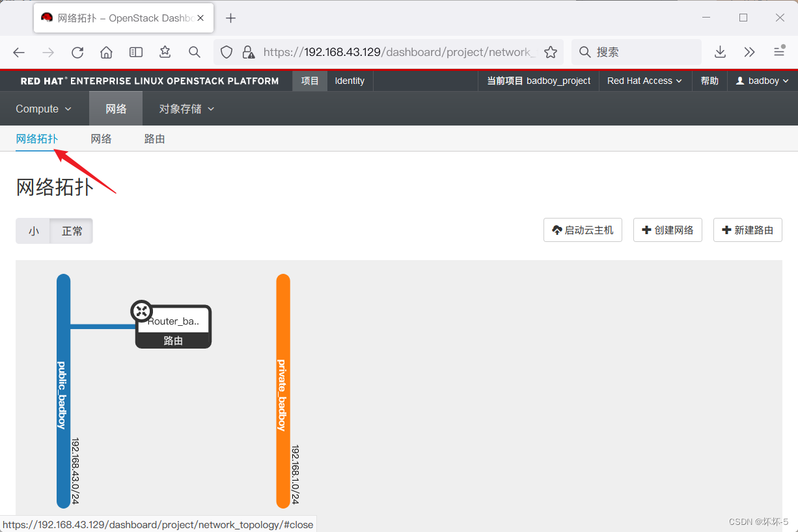Open the Router_ba.. node label
The image size is (798, 532).
174,321
